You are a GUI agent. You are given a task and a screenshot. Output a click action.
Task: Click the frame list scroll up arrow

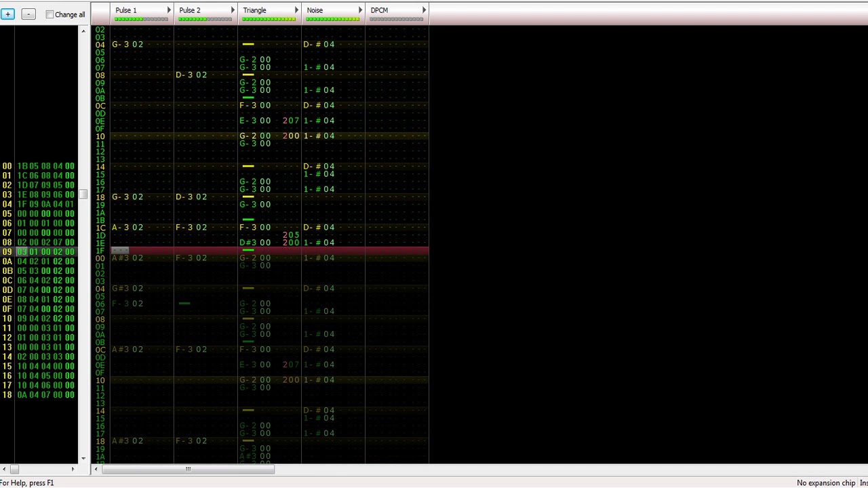coord(83,31)
